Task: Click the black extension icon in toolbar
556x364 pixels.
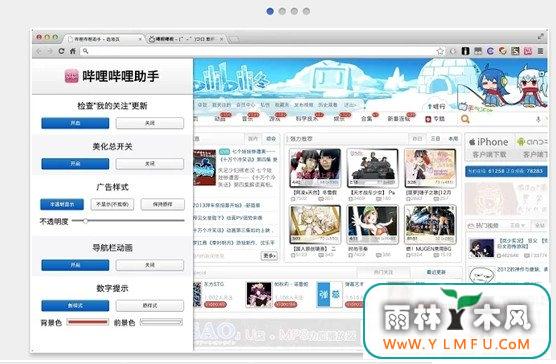Action: coord(465,51)
